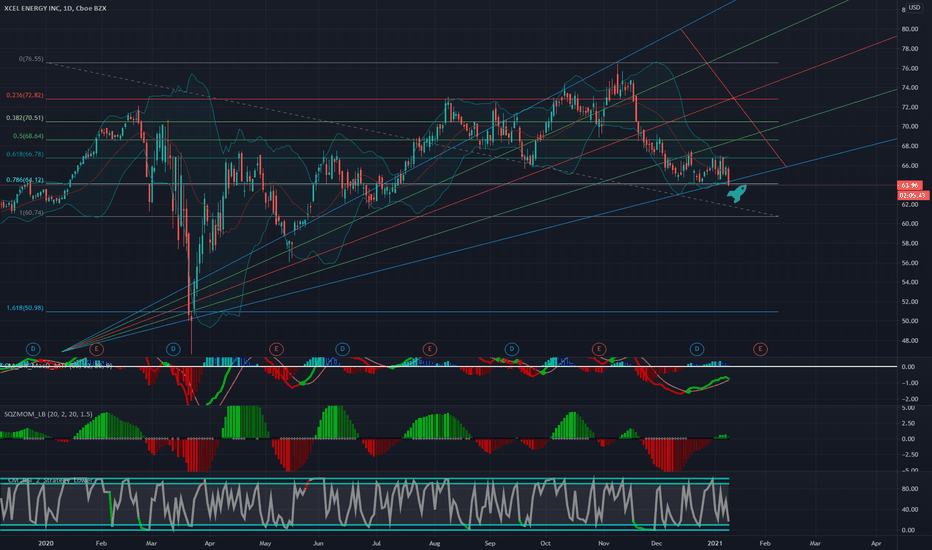The image size is (932, 550).
Task: Open the earnings marker above the Aug label
Action: pyautogui.click(x=429, y=349)
